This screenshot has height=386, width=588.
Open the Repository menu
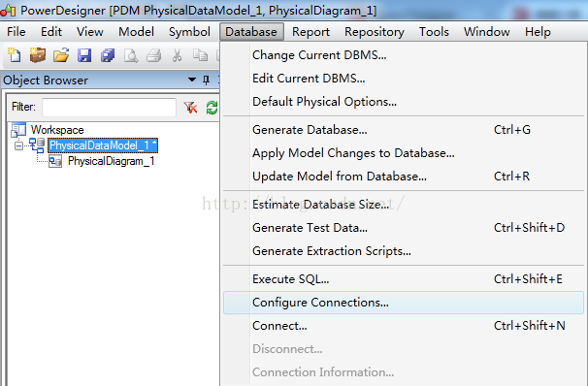375,32
